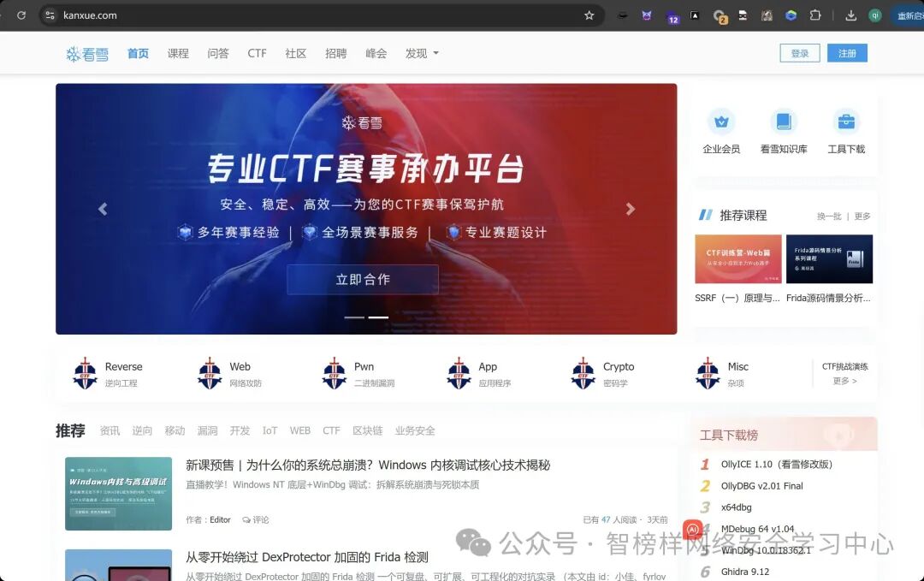Open the browser downloads icon
924x581 pixels.
[850, 15]
